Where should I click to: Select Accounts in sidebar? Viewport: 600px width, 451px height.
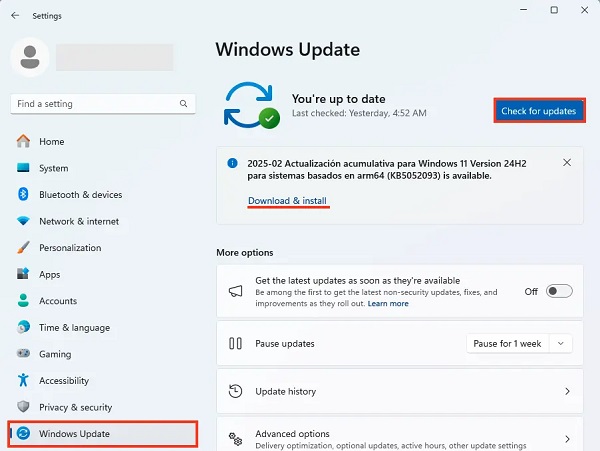pyautogui.click(x=103, y=301)
